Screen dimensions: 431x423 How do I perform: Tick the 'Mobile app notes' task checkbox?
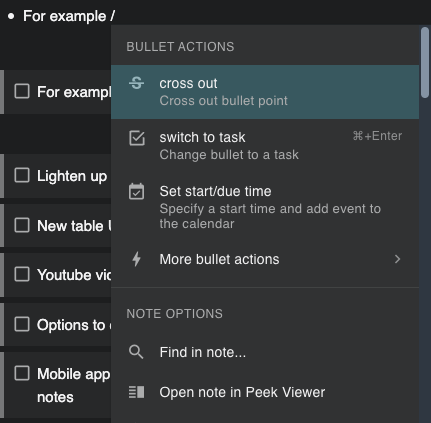22,373
